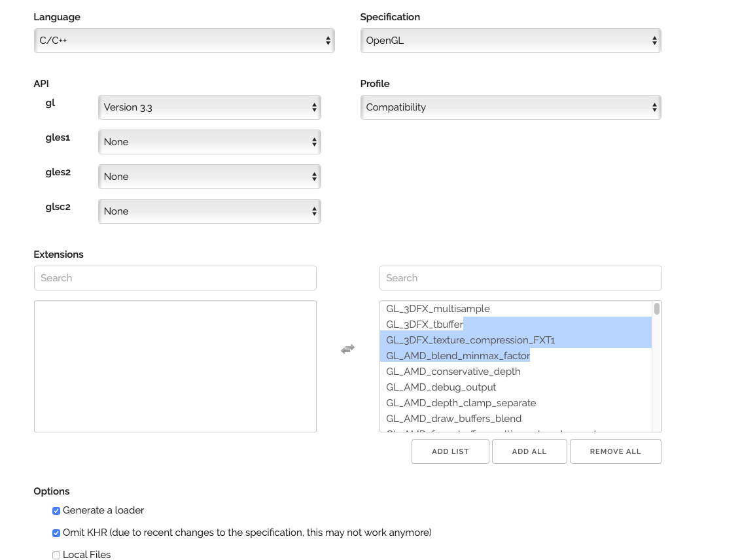The width and height of the screenshot is (740, 560).
Task: Expand the gl version dropdown
Action: 209,107
